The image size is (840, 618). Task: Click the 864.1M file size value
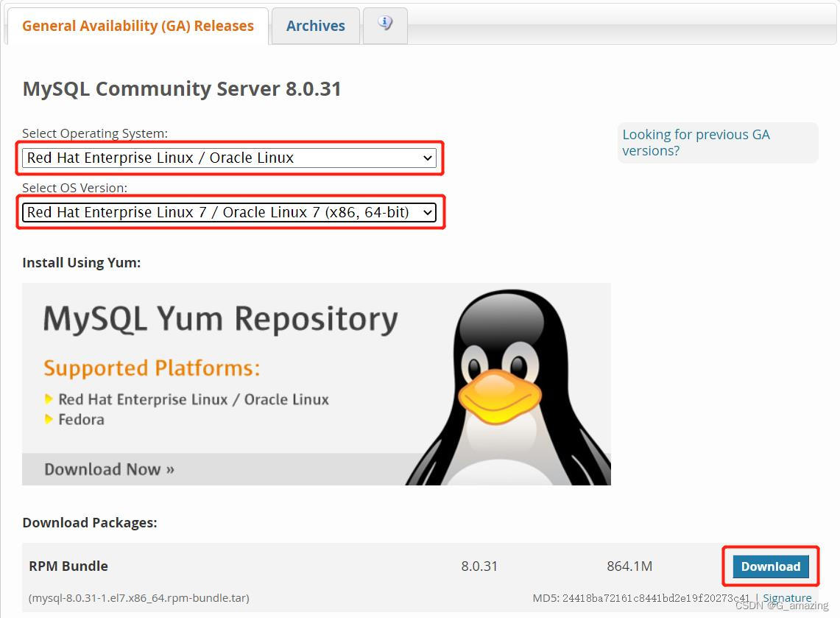[629, 566]
